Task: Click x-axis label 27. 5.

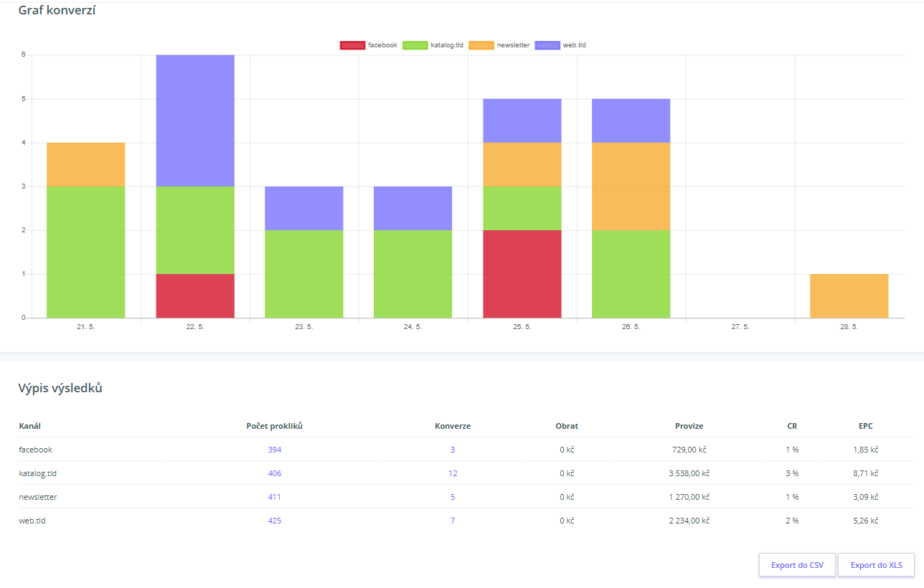Action: point(740,327)
